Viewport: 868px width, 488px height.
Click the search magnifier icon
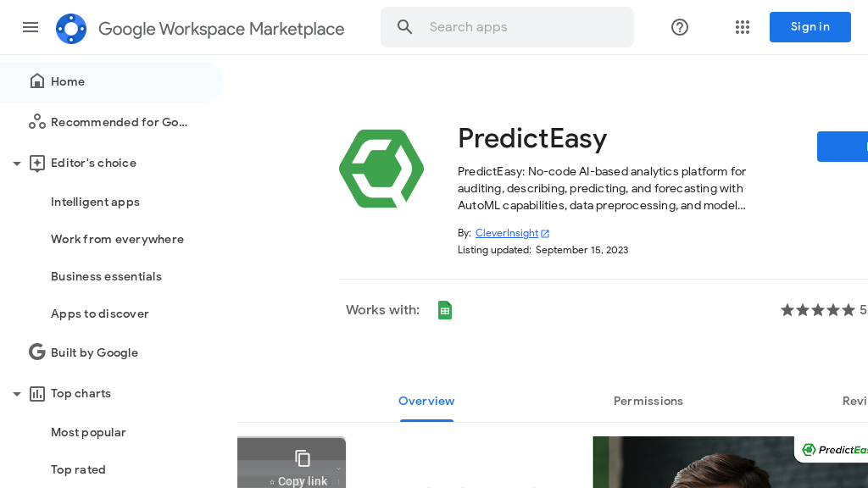click(x=404, y=26)
